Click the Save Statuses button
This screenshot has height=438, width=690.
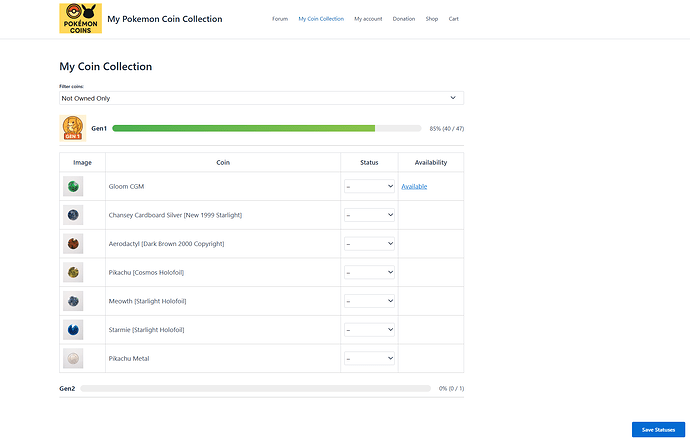pos(658,430)
